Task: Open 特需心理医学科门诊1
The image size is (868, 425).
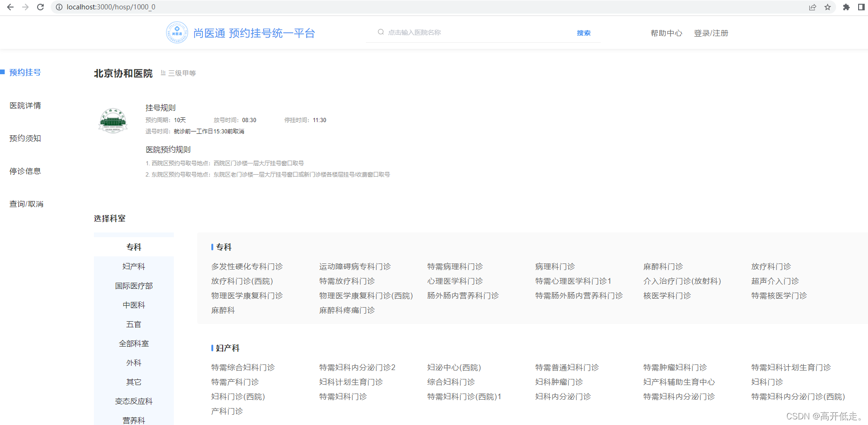Action: click(573, 281)
